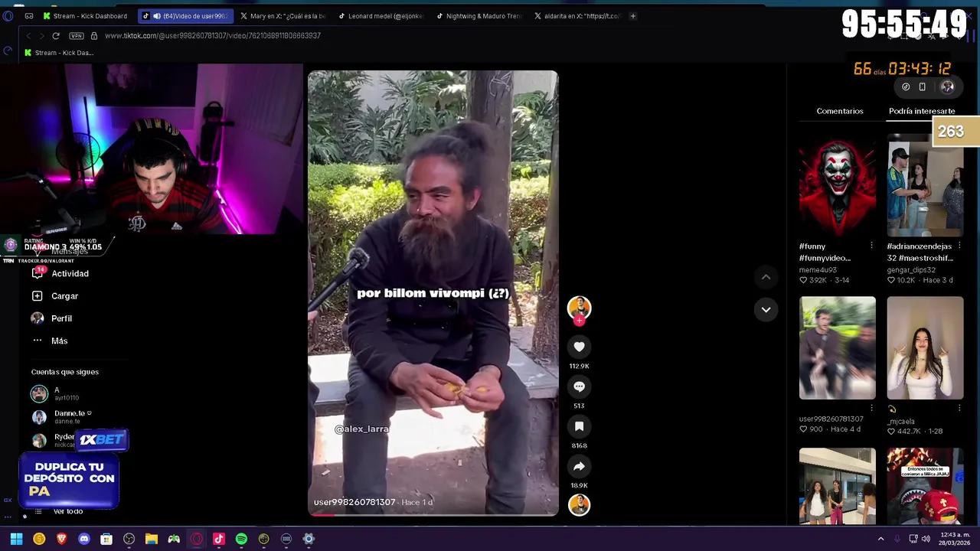Viewport: 980px width, 551px height.
Task: Seek using video progress bar at bottom
Action: pos(433,515)
